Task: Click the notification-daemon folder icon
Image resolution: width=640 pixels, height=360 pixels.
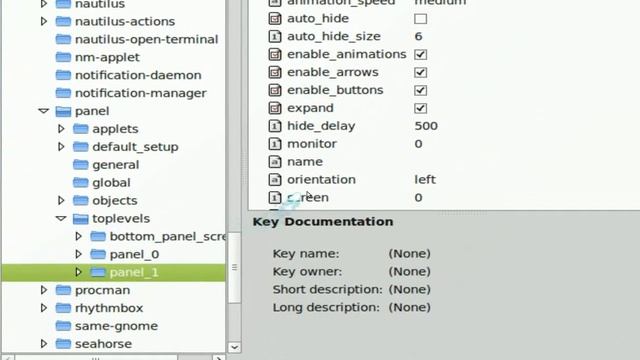Action: pos(63,75)
